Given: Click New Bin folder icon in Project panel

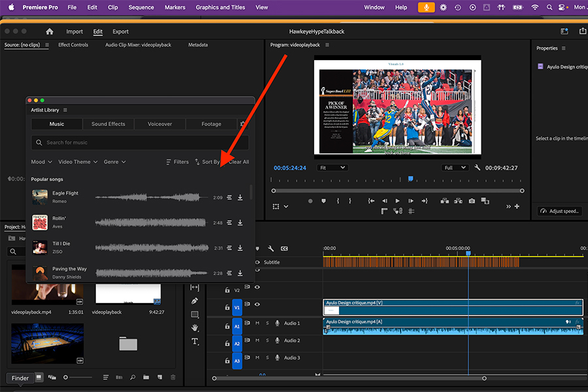Looking at the screenshot, I should [x=146, y=378].
